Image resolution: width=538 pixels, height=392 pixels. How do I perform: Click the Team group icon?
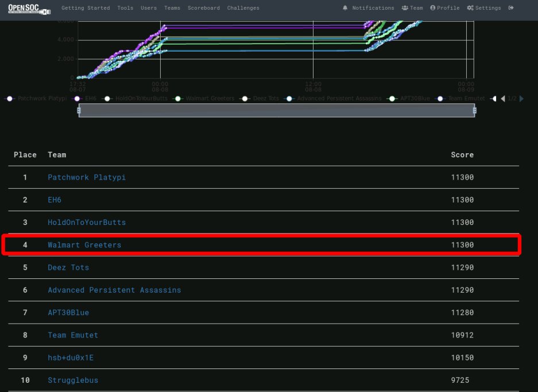point(405,8)
